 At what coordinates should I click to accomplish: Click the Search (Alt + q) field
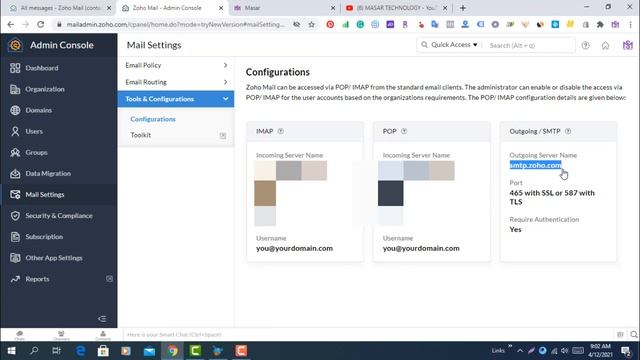[529, 45]
